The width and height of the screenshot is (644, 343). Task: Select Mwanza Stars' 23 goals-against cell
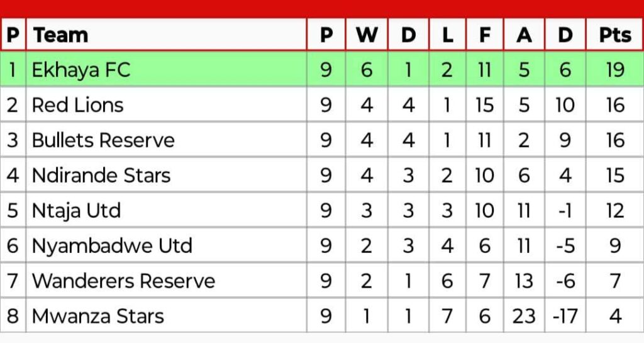524,317
